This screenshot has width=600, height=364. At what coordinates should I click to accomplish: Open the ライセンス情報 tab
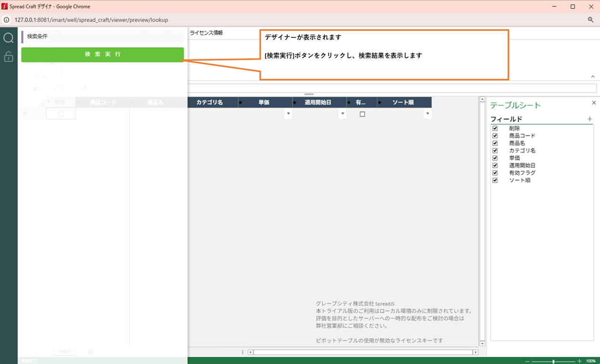point(206,33)
